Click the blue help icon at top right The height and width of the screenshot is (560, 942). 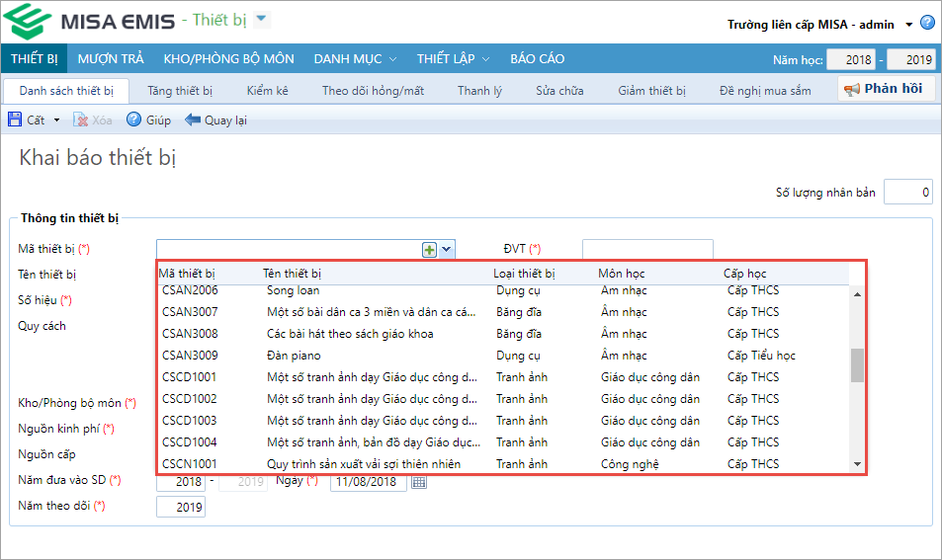927,23
